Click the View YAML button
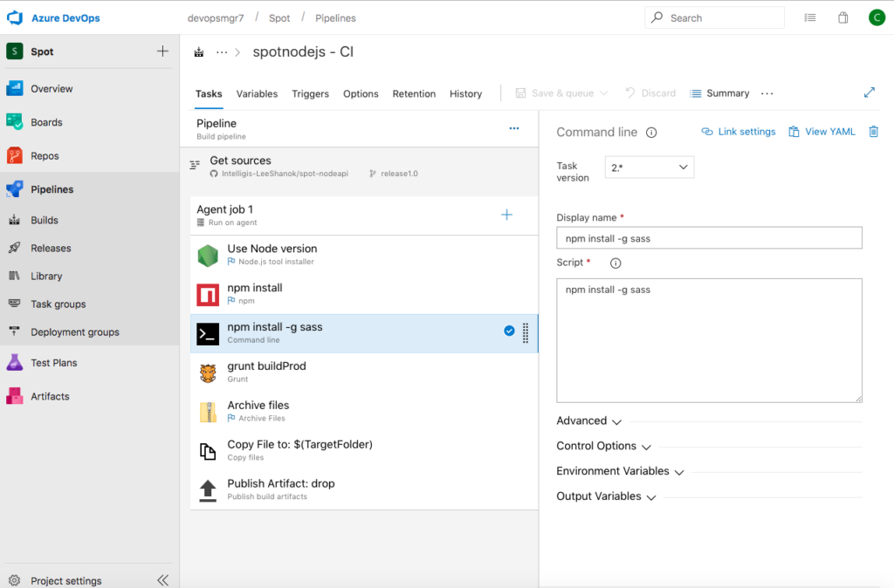 click(821, 132)
